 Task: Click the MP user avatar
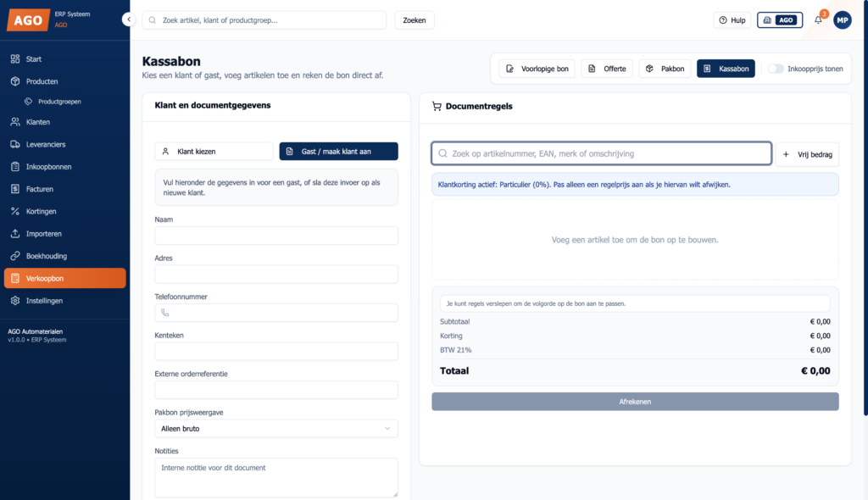843,20
